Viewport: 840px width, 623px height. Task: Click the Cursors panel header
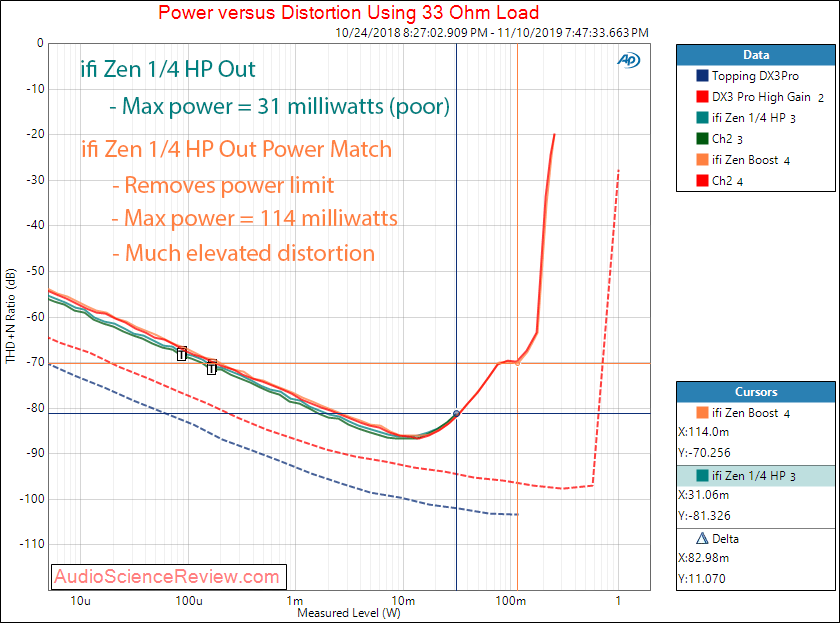click(x=756, y=392)
